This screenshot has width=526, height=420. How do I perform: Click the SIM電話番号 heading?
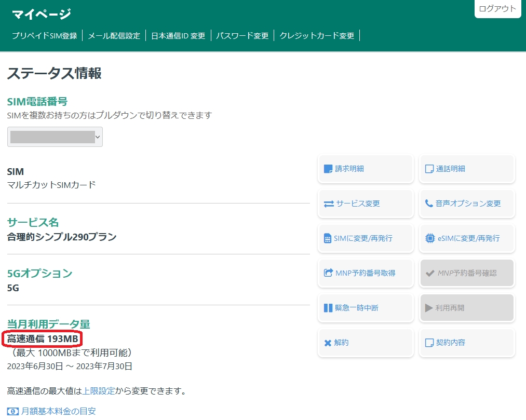[37, 101]
